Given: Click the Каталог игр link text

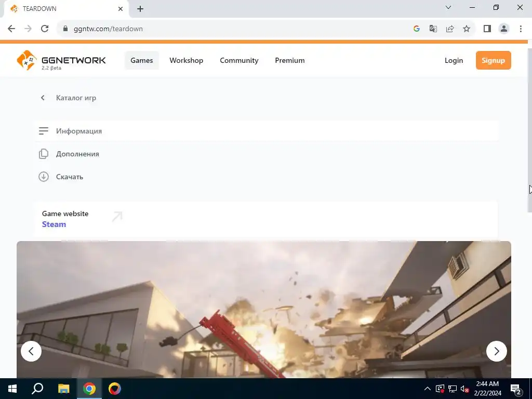Looking at the screenshot, I should click(76, 98).
